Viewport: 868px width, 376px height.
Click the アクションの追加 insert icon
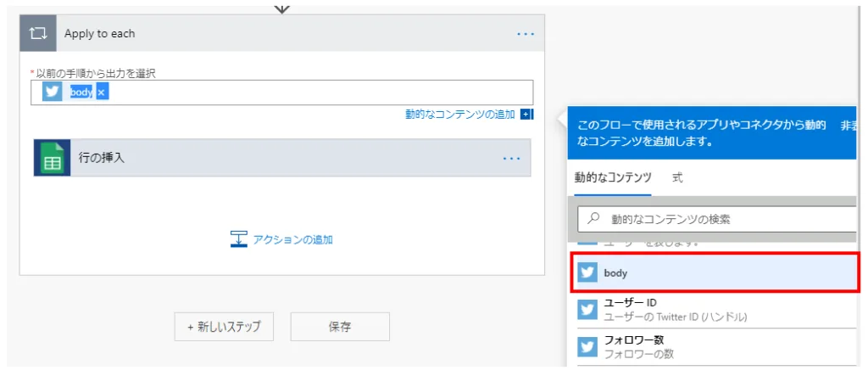[238, 239]
